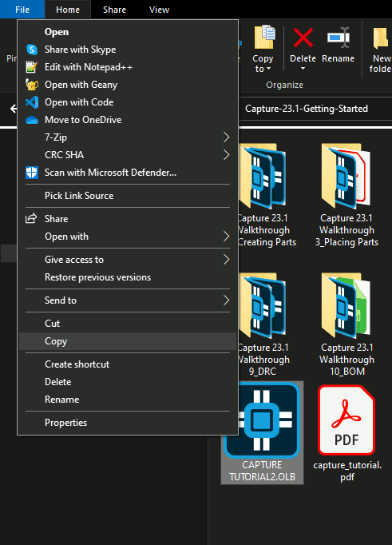
Task: Open the Delete dropdown arrow in ribbon
Action: pyautogui.click(x=303, y=69)
